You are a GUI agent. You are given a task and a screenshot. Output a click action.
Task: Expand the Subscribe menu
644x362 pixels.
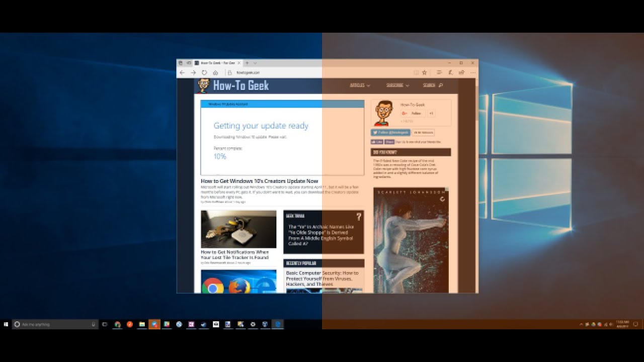(397, 85)
